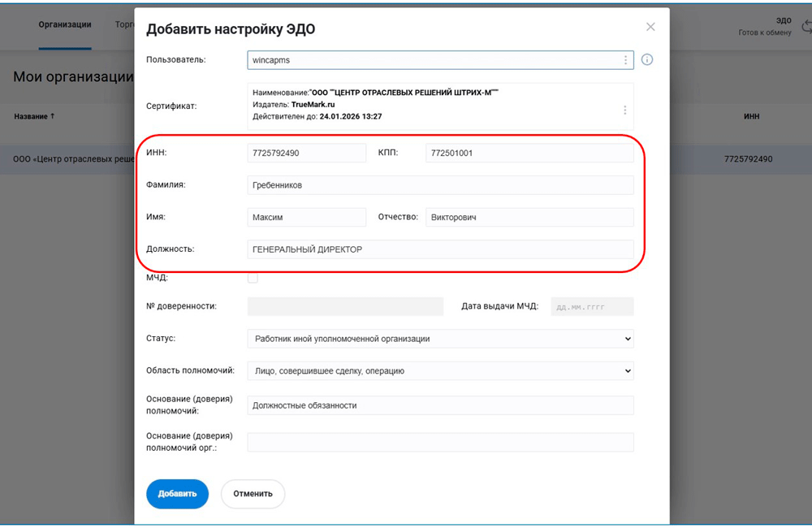The image size is (812, 528).
Task: Click the Дата выдачи МЧД date field
Action: (592, 306)
